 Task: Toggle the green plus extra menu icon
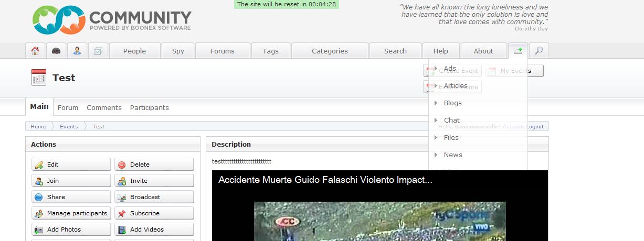coord(518,51)
